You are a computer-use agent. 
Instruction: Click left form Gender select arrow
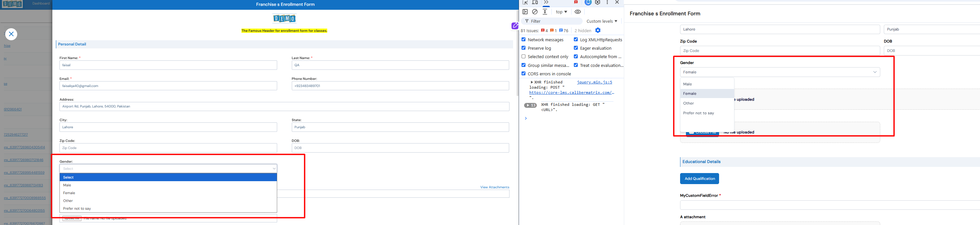tap(274, 169)
